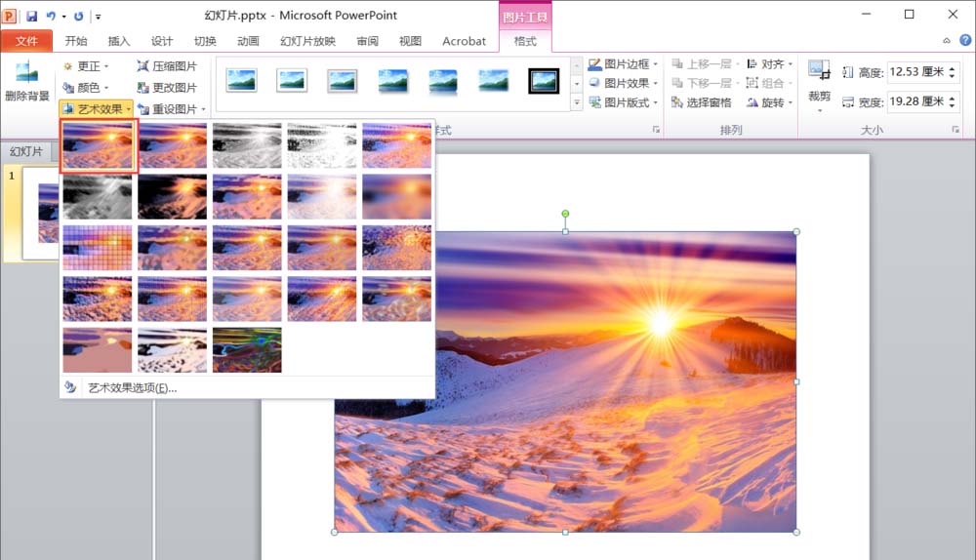Switch to the 动画 Animations tab

click(x=248, y=41)
